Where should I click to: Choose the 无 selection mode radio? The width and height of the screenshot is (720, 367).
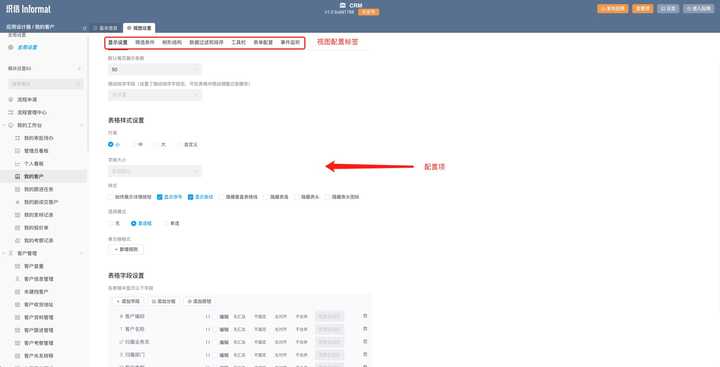coord(111,223)
